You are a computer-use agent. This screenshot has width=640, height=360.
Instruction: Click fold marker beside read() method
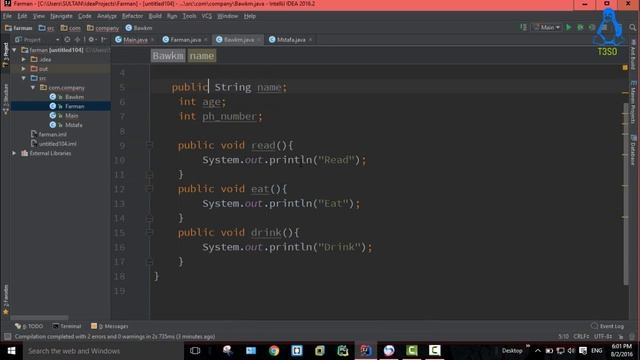point(149,145)
